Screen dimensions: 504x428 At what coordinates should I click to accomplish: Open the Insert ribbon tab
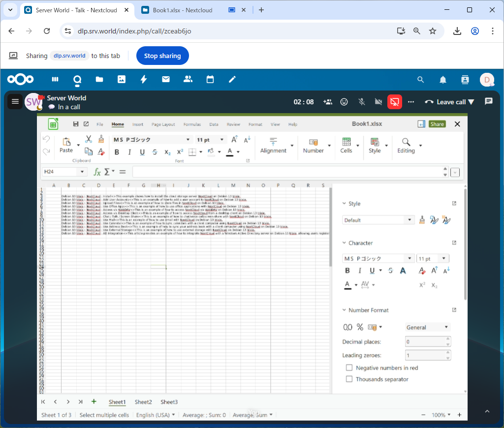[138, 124]
